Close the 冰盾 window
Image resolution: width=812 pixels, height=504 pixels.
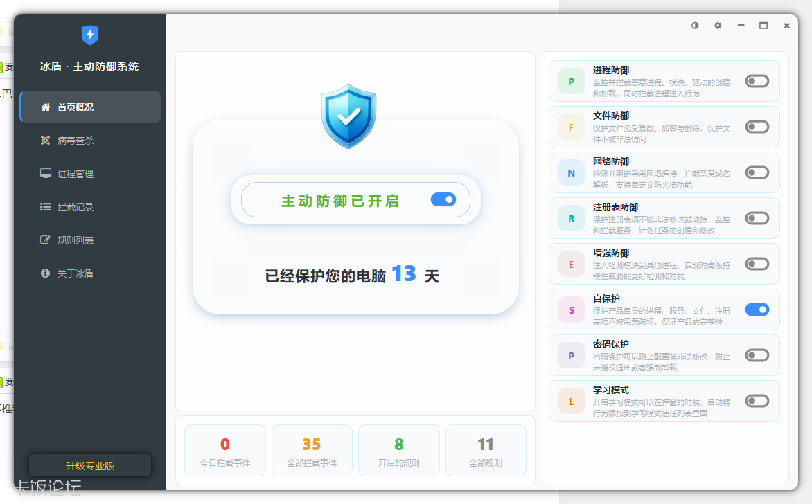[x=786, y=26]
